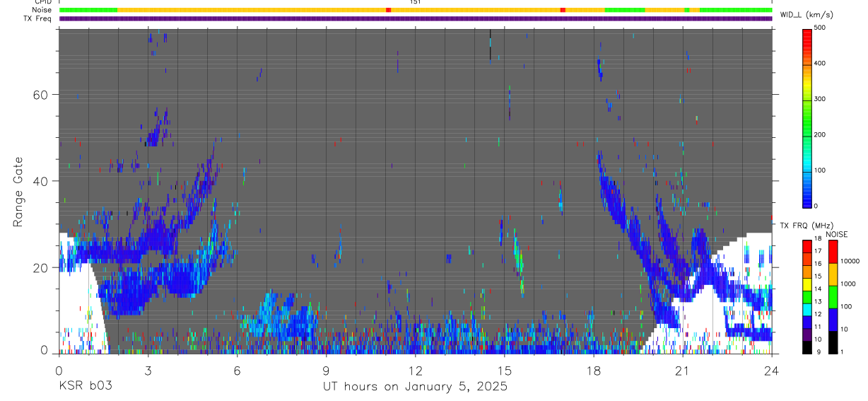The image size is (868, 401).
Task: Click the '1000' label on NOISE legend
Action: point(850,285)
